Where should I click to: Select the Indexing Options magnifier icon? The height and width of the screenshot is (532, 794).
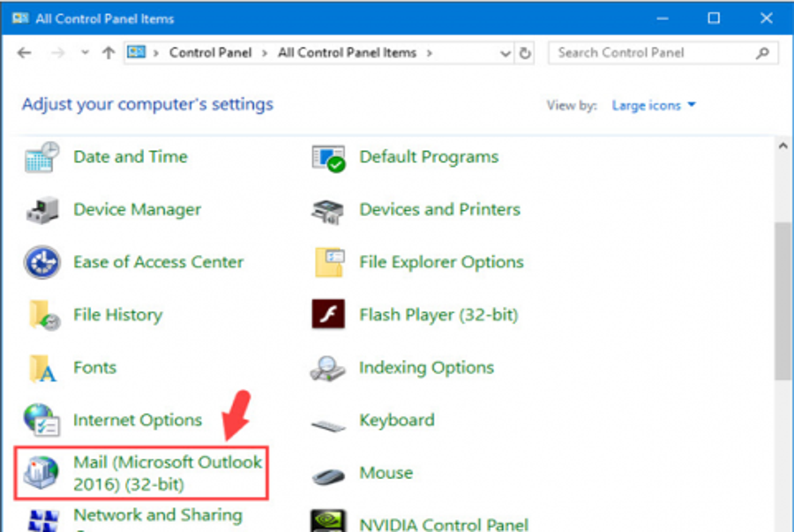tap(328, 368)
